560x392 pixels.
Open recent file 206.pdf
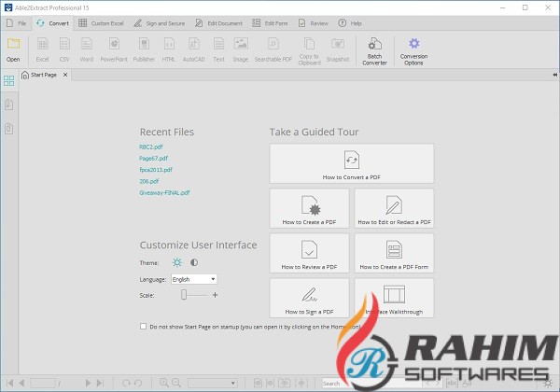click(149, 181)
